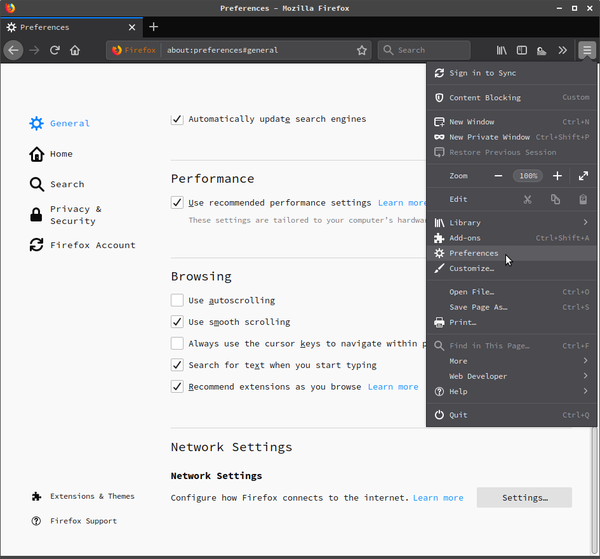600x559 pixels.
Task: Uncheck Automatically update search engines
Action: [x=177, y=119]
